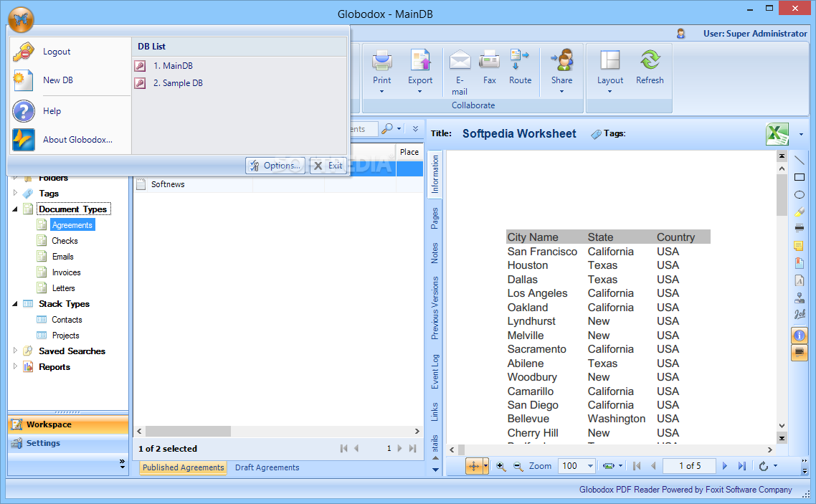Toggle the pan hand tool

(474, 466)
